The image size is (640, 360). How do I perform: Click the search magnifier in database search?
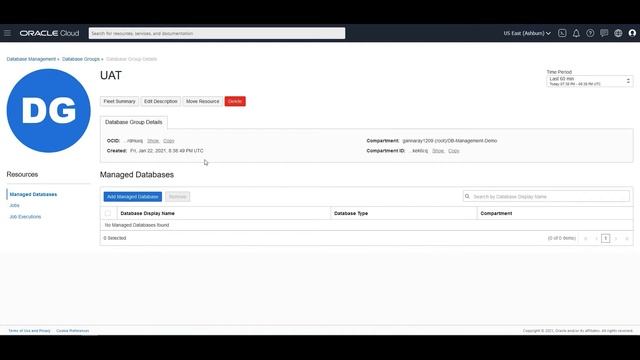pyautogui.click(x=467, y=196)
